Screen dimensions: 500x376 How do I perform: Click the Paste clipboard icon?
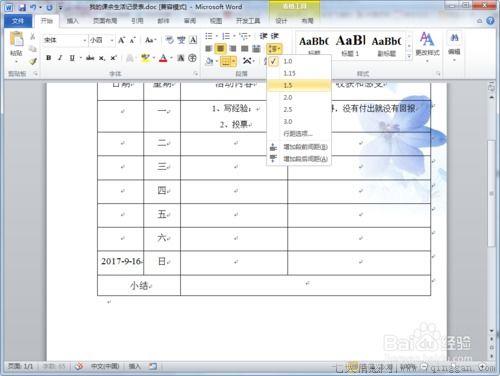pyautogui.click(x=16, y=40)
